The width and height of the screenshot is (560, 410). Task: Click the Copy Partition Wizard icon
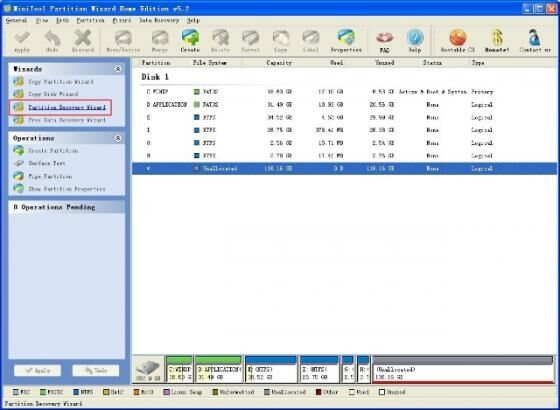click(x=19, y=82)
